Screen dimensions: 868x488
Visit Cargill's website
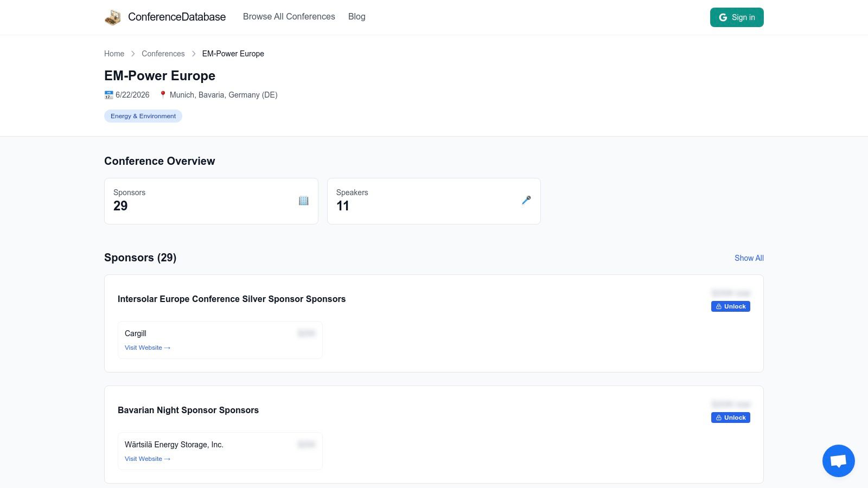pos(147,348)
